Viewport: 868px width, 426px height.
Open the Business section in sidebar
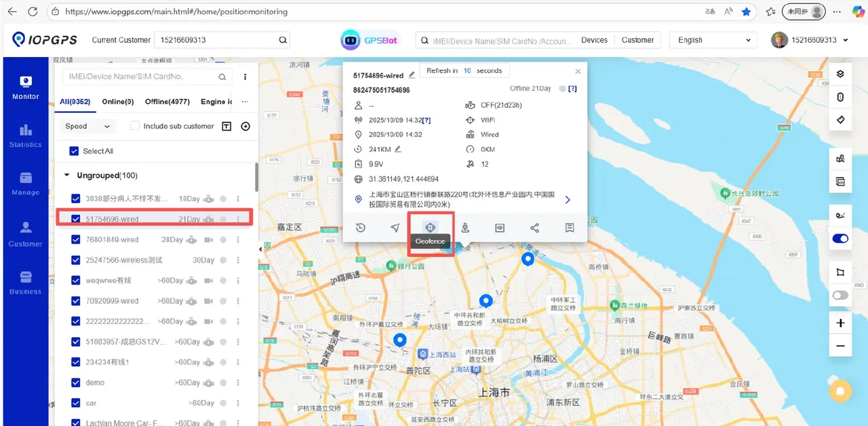pos(26,283)
